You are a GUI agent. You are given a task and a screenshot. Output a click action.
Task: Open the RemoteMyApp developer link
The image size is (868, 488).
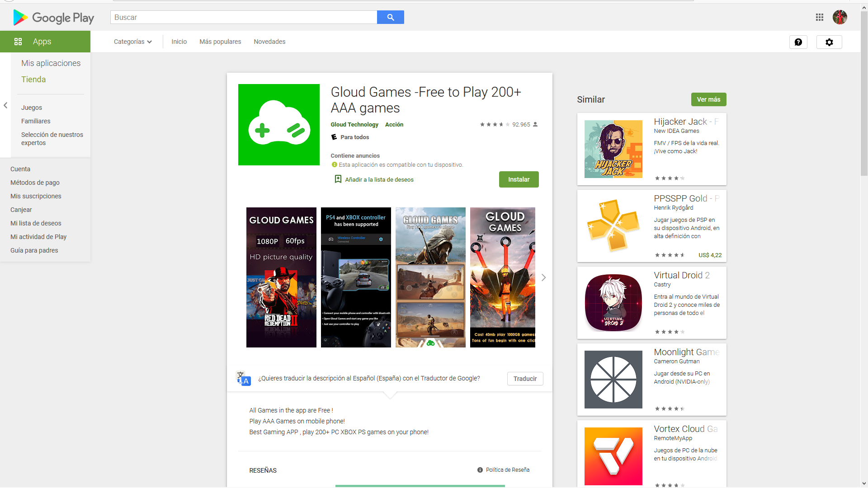point(673,438)
